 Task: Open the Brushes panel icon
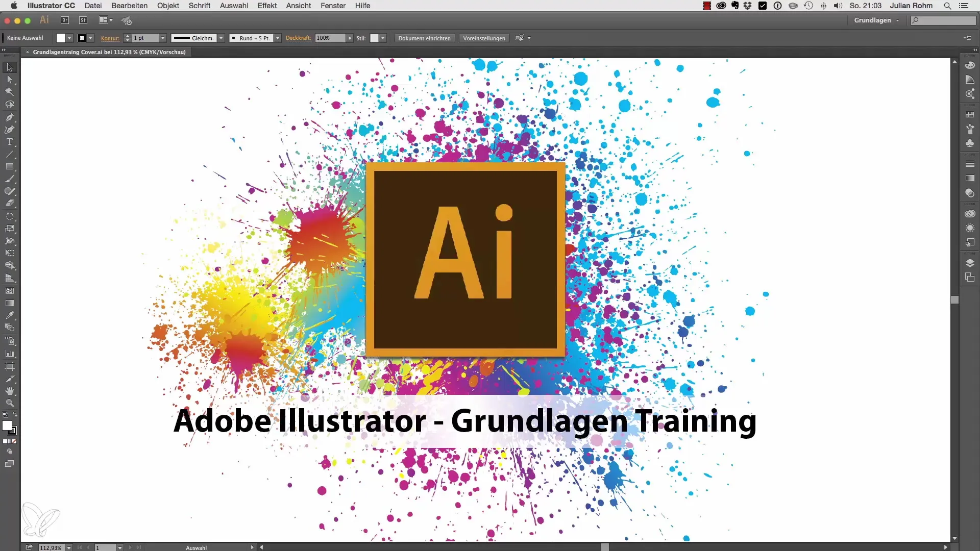click(x=970, y=129)
